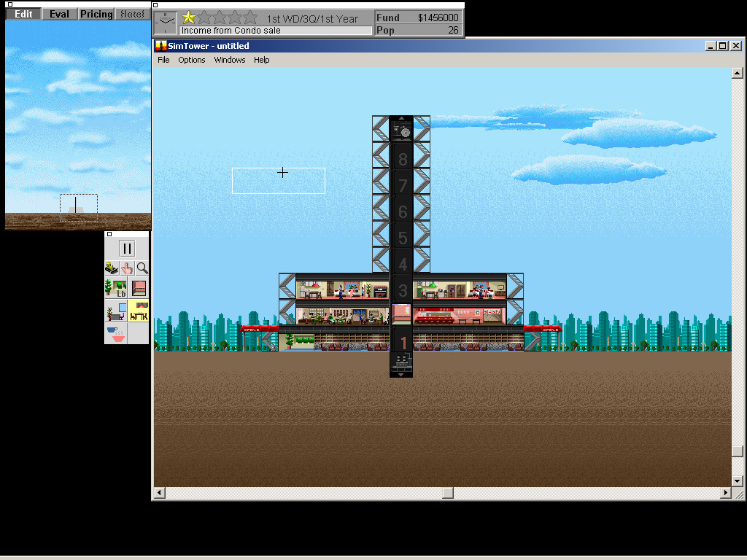The width and height of the screenshot is (747, 560).
Task: Click the viewport rectangle in the minimap
Action: click(79, 208)
